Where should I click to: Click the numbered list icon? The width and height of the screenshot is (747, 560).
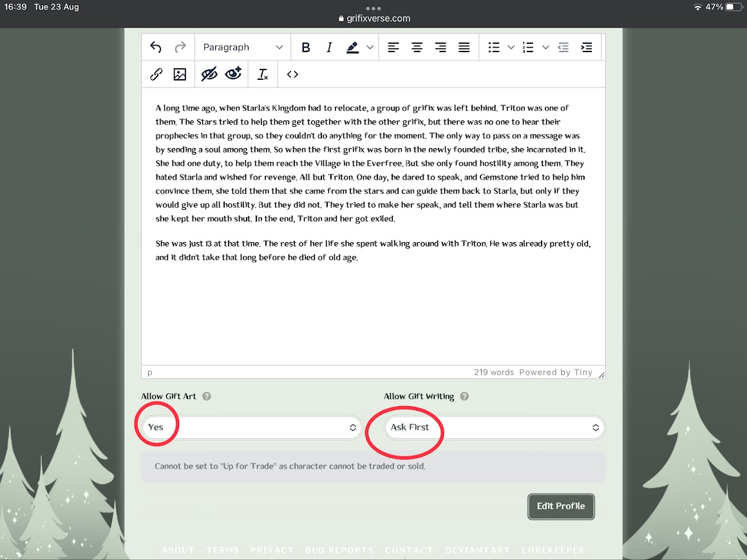pos(528,47)
